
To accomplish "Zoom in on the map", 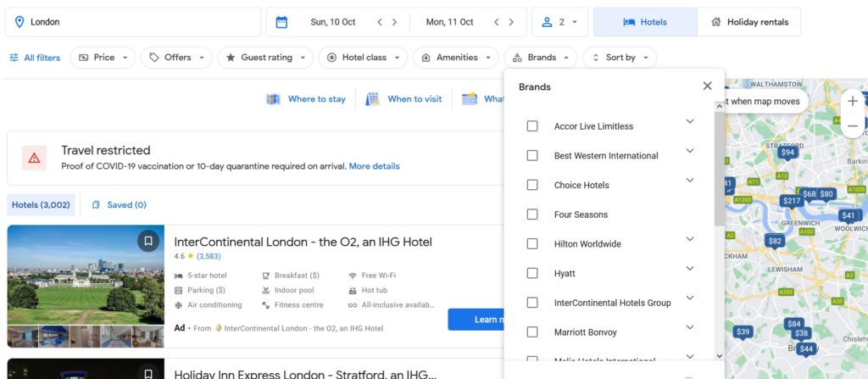I will [x=852, y=101].
